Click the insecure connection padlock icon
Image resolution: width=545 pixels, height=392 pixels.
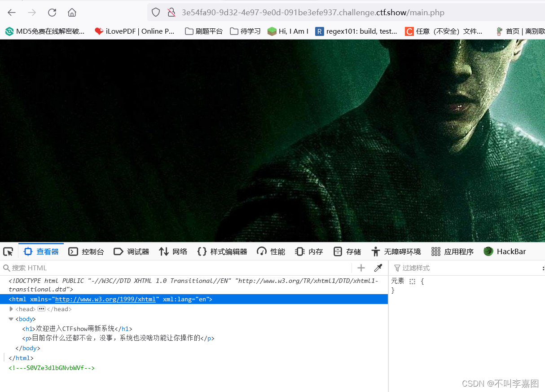tap(171, 13)
